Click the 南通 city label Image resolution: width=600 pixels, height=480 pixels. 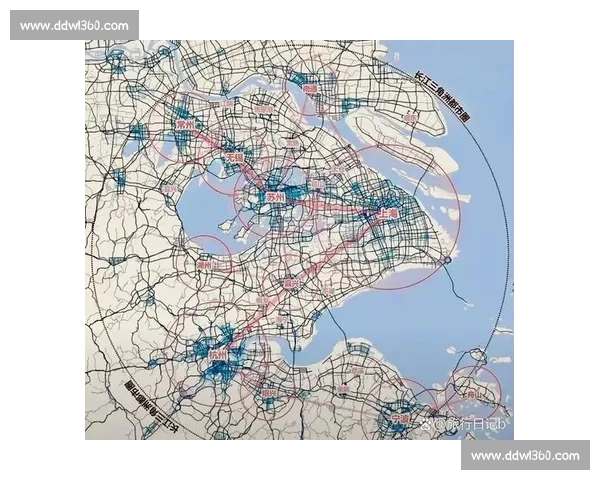[310, 89]
